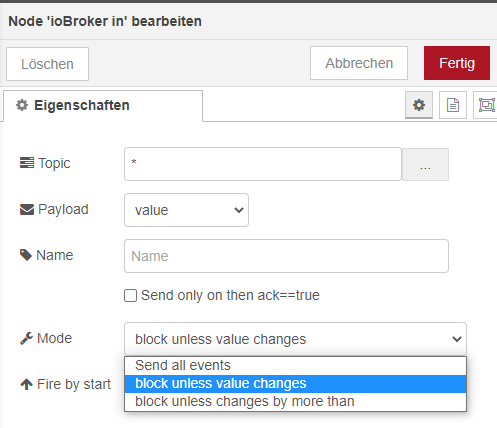The height and width of the screenshot is (428, 497).
Task: Click the list icon beside Topic
Action: (27, 163)
